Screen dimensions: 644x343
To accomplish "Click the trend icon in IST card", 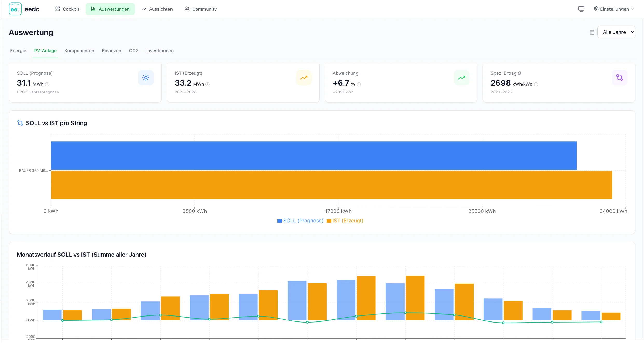I will [x=304, y=78].
